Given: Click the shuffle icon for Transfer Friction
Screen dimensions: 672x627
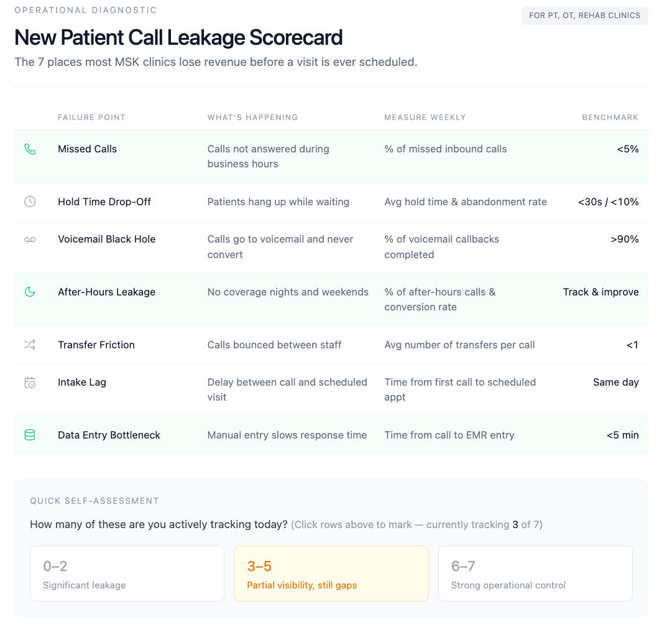Looking at the screenshot, I should pos(30,345).
